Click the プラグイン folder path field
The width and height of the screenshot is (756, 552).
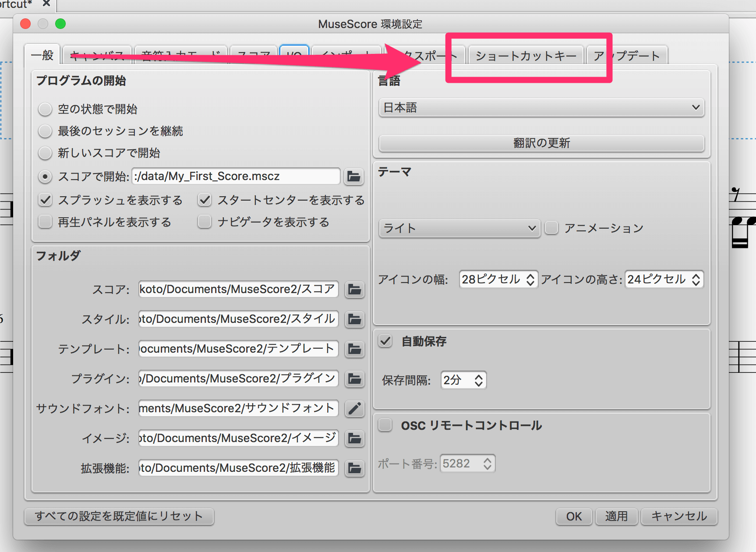(x=238, y=379)
